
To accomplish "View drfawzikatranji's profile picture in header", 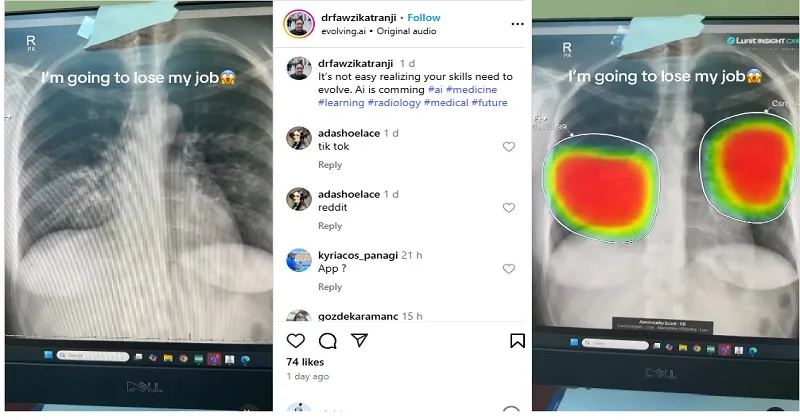I will click(299, 23).
